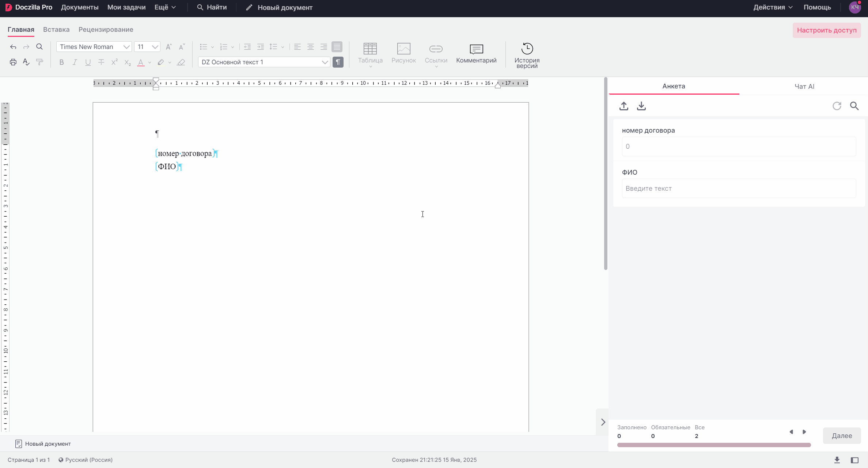Click the ФИО text input field
868x468 pixels.
[739, 189]
